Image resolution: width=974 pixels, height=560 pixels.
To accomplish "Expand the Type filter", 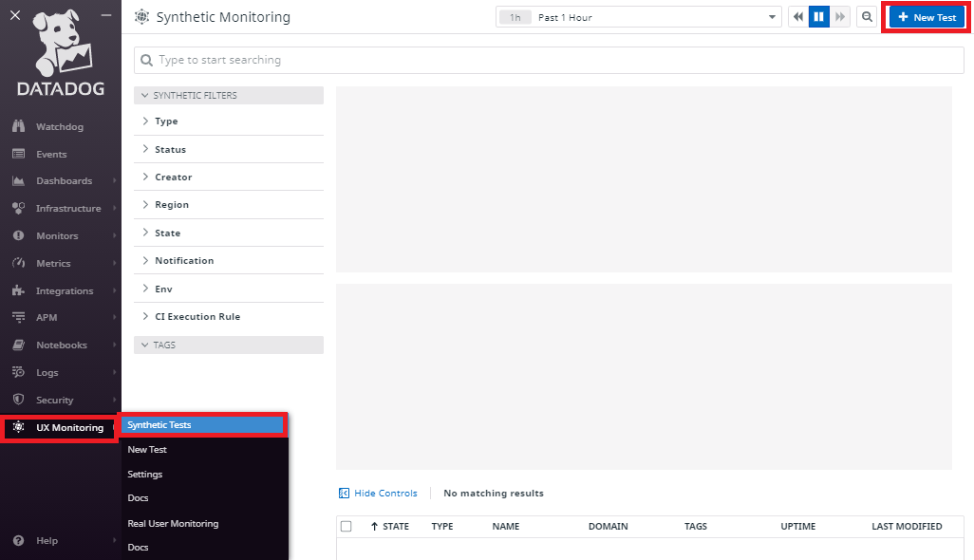I will pyautogui.click(x=229, y=121).
